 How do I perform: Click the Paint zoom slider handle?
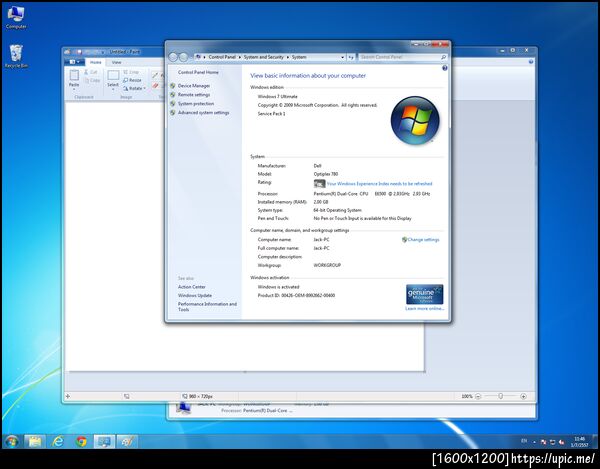501,396
